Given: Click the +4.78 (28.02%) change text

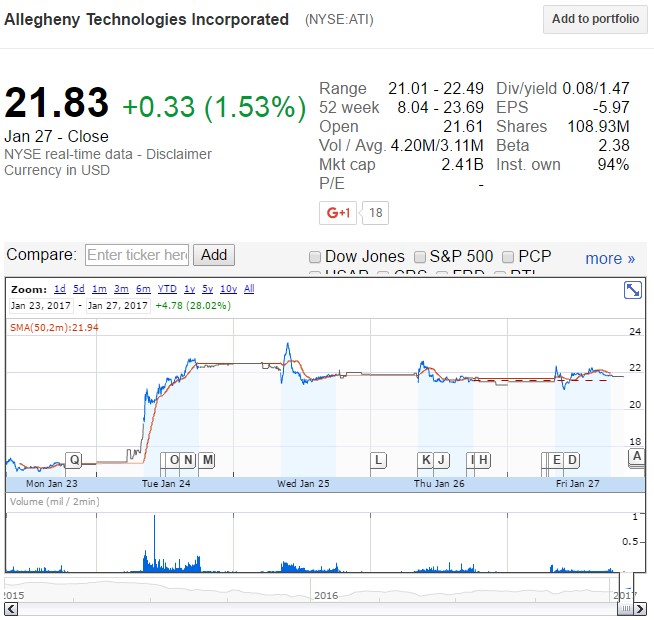Looking at the screenshot, I should tap(193, 306).
